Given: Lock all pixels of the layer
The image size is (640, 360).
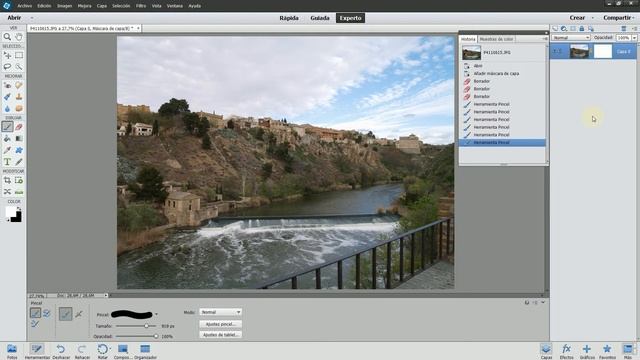Looking at the screenshot, I should click(x=582, y=29).
